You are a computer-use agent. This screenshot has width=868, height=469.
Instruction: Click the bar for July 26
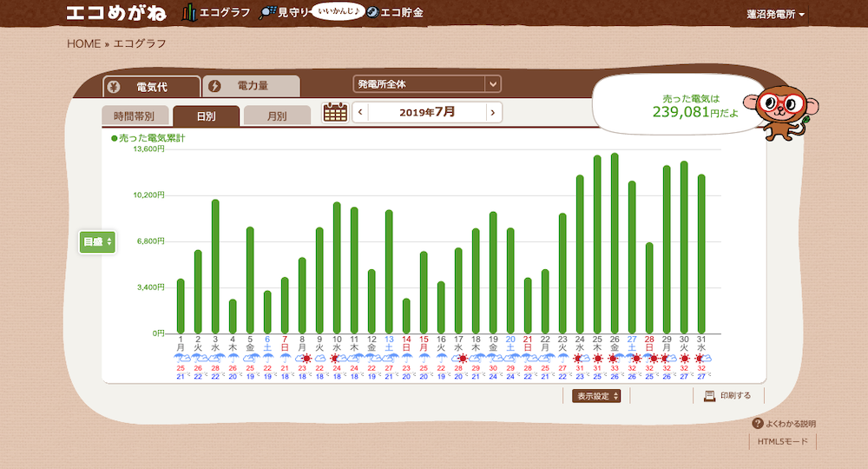[615, 243]
